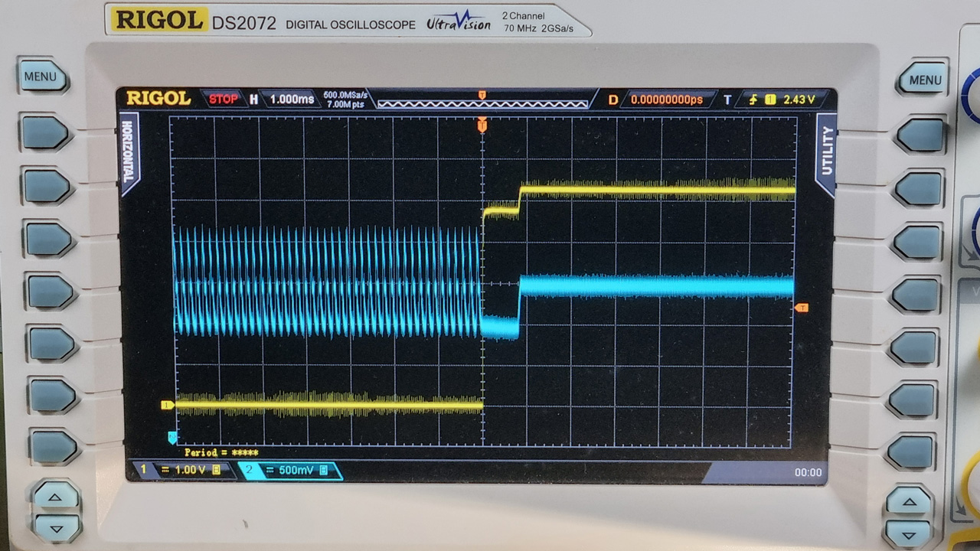The height and width of the screenshot is (551, 980).
Task: Click the orange trigger level marker on right edge
Action: coord(802,308)
